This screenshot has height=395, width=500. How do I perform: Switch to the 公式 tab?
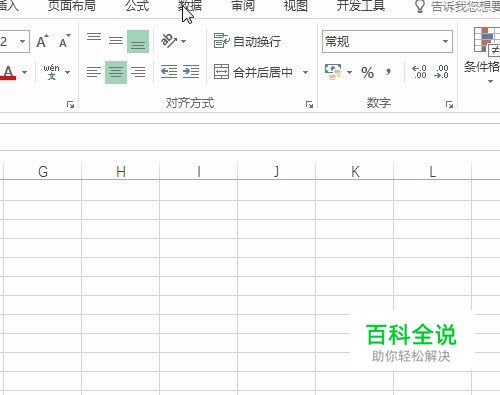click(x=137, y=6)
